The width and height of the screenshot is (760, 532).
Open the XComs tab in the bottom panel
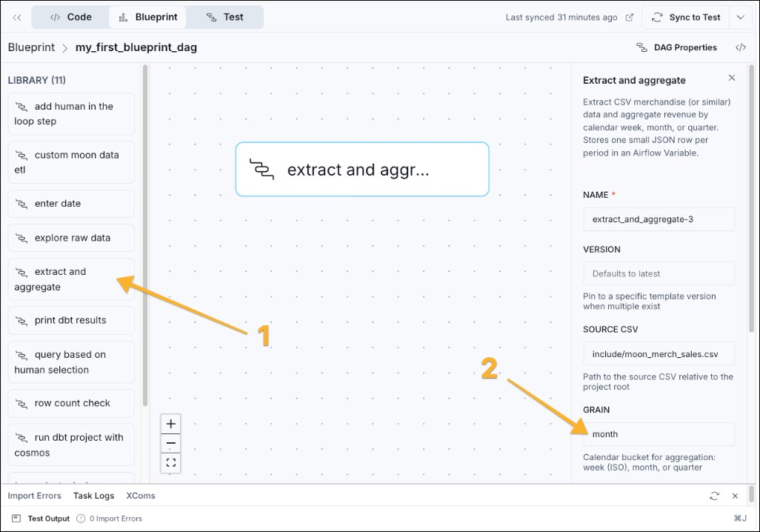[140, 495]
